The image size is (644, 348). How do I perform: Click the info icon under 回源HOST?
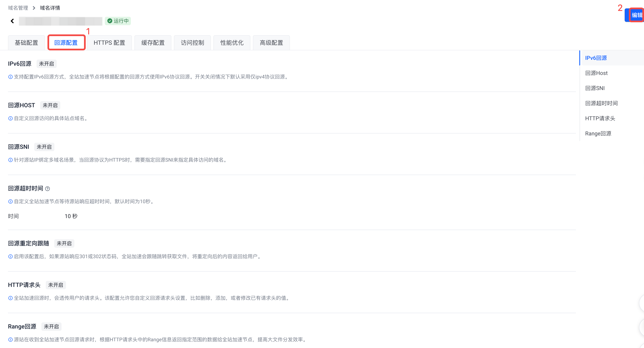tap(11, 118)
